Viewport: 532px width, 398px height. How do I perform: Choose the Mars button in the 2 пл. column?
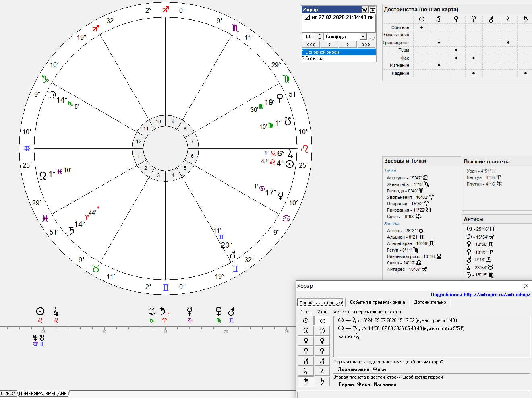point(322,361)
